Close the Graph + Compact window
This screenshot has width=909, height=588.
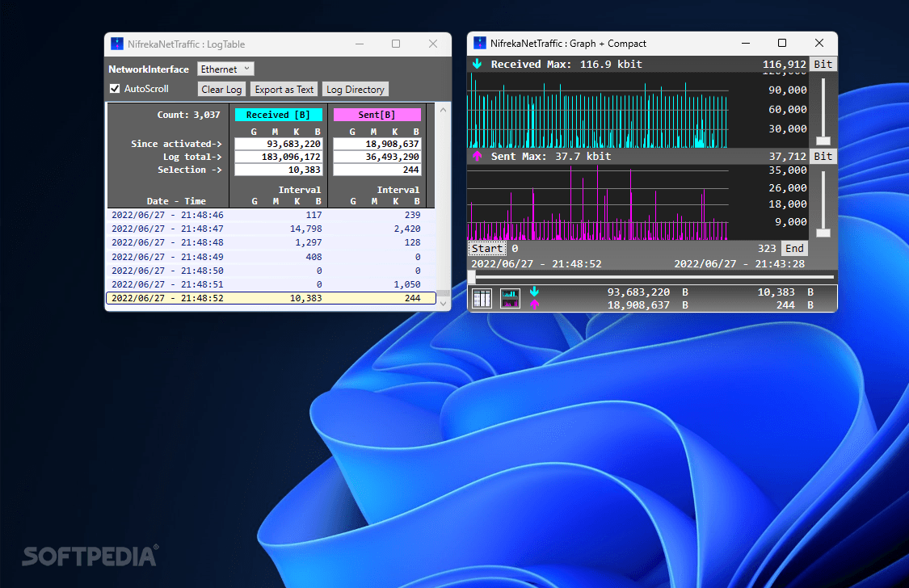(819, 43)
